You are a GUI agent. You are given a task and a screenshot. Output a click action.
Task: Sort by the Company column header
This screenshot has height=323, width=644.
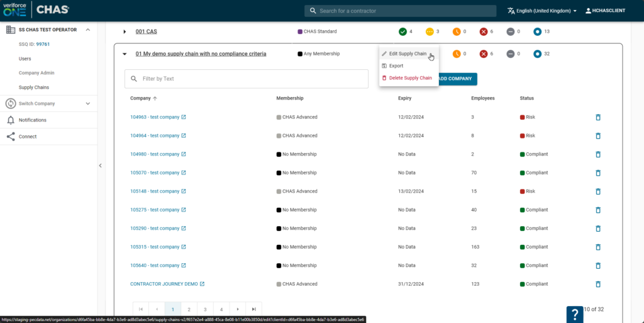click(144, 98)
